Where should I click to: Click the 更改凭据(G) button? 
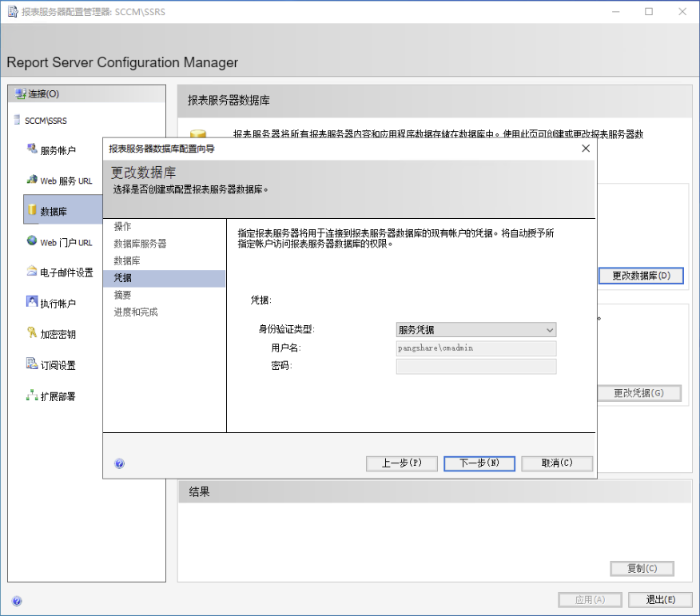638,393
